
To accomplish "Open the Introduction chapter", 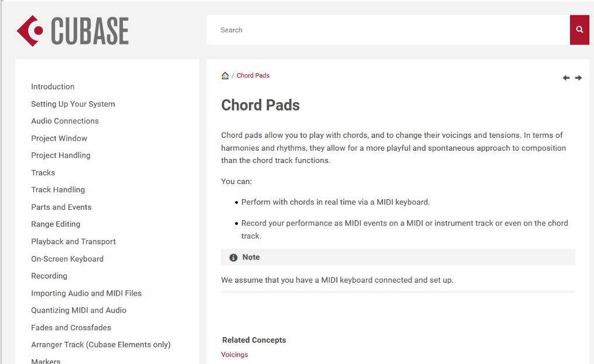I will tap(53, 86).
